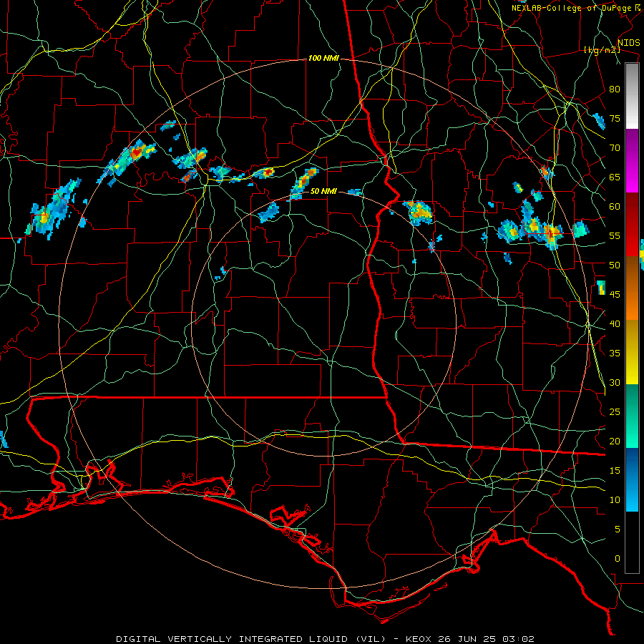The height and width of the screenshot is (644, 644).
Task: Choose the orange-brown segment of the VIL scale
Action: click(x=632, y=288)
